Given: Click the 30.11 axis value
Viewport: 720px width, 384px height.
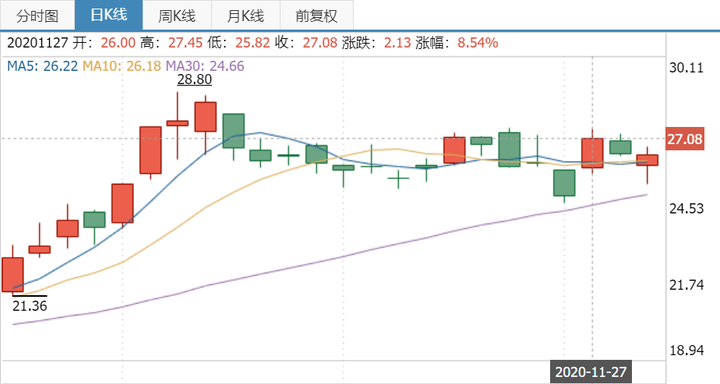Looking at the screenshot, I should pos(686,68).
